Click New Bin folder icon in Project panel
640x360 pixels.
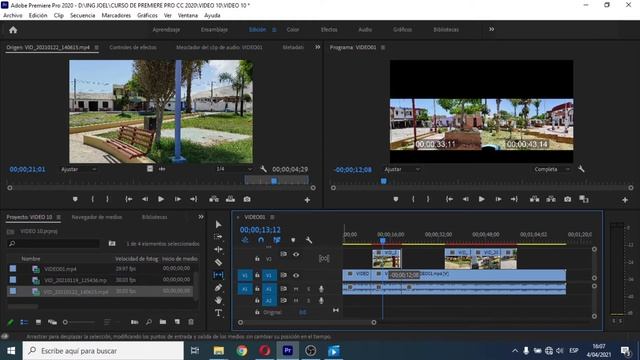tap(163, 322)
